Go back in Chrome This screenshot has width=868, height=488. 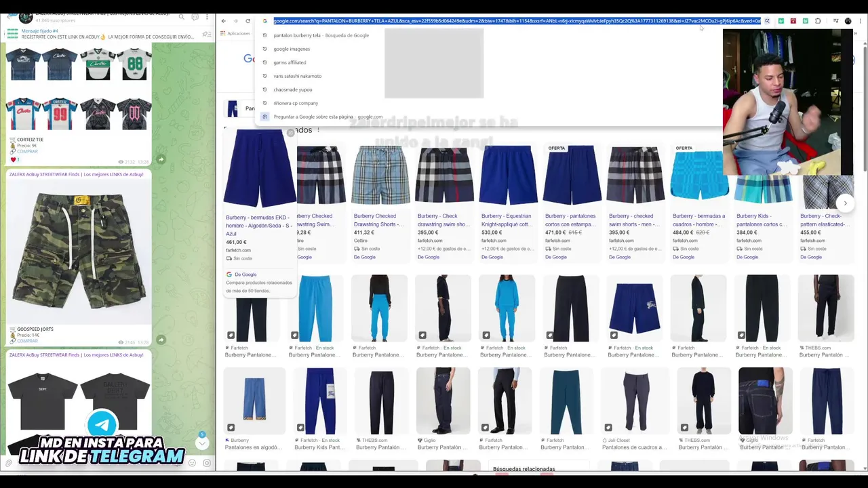click(224, 21)
